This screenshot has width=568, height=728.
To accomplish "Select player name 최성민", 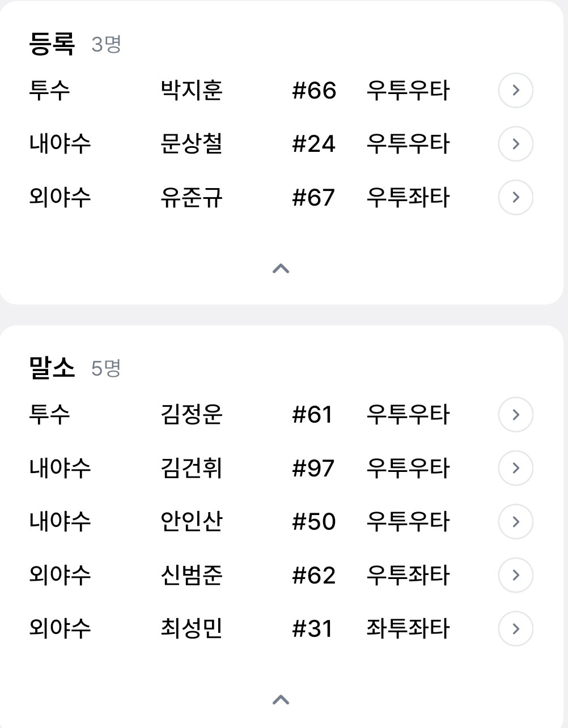I will [192, 629].
